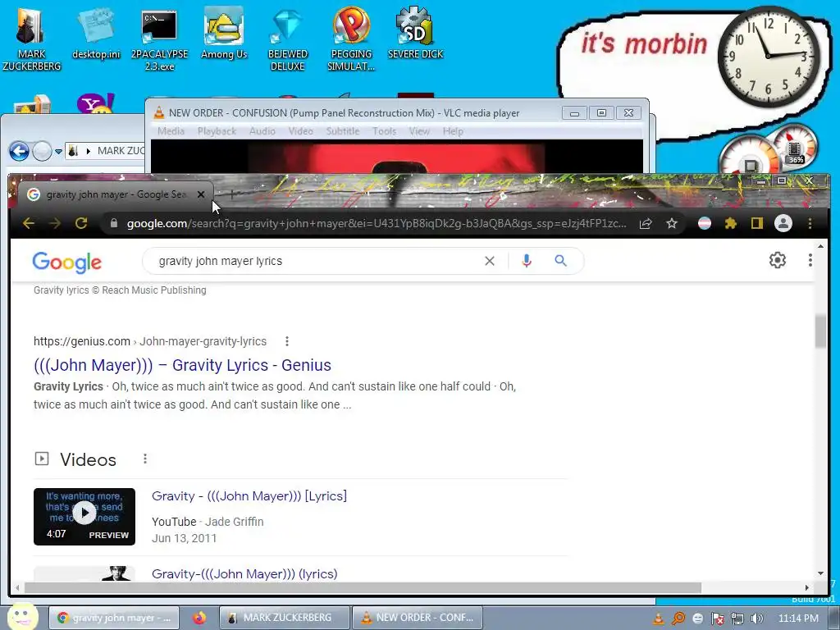The image size is (840, 630).
Task: Open Video menu in VLC
Action: (300, 131)
